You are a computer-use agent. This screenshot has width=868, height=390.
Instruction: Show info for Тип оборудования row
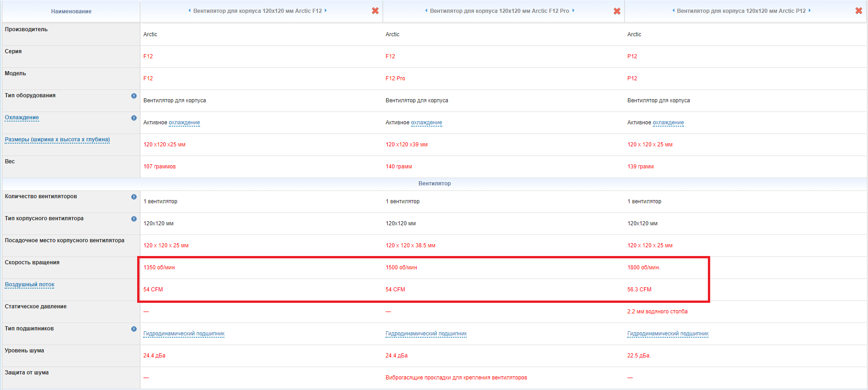click(x=134, y=96)
